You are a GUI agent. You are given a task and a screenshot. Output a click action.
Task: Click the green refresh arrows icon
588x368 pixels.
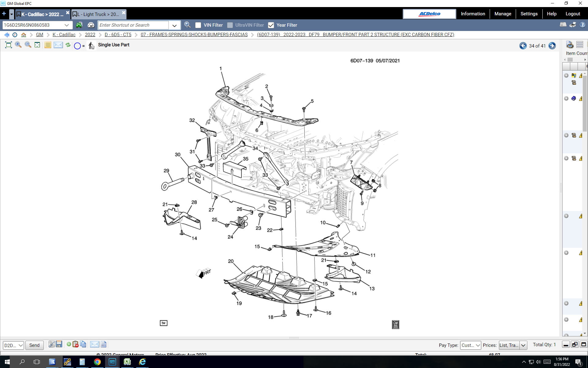pos(68,45)
